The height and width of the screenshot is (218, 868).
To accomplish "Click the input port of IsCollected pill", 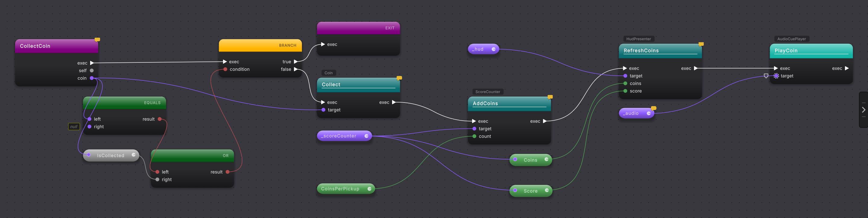I will [89, 155].
